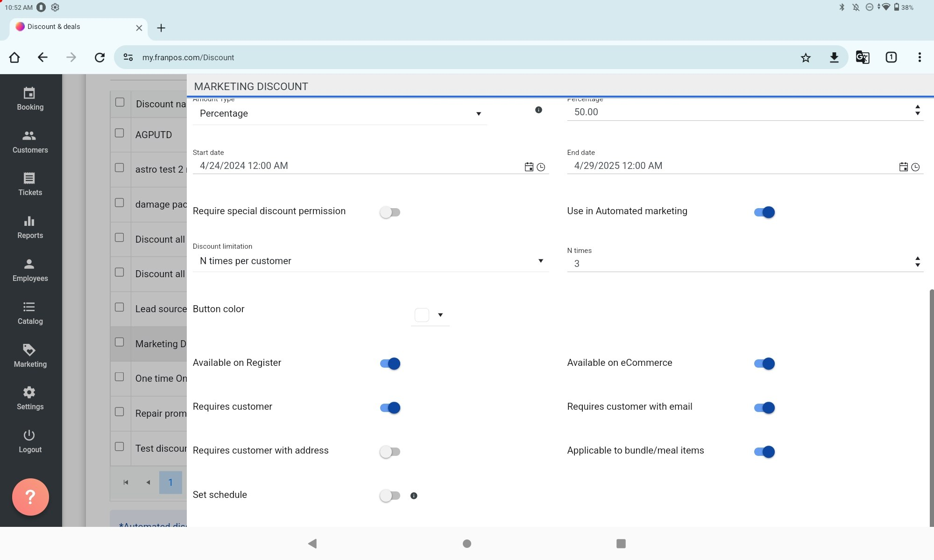Image resolution: width=934 pixels, height=560 pixels.
Task: Open the browser three-dot menu
Action: pos(920,57)
